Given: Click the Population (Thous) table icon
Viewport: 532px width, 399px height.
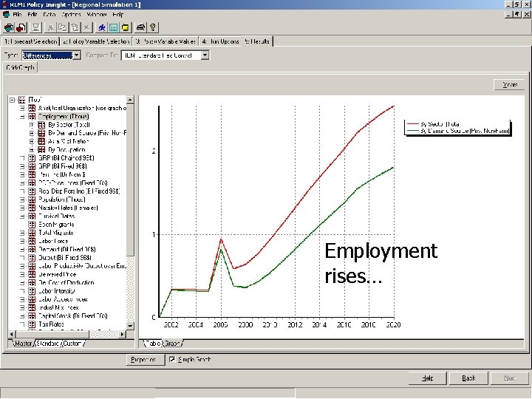Looking at the screenshot, I should 32,199.
